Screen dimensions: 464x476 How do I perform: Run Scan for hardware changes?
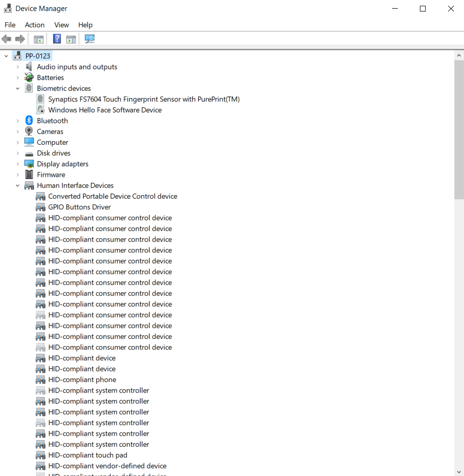(x=89, y=39)
